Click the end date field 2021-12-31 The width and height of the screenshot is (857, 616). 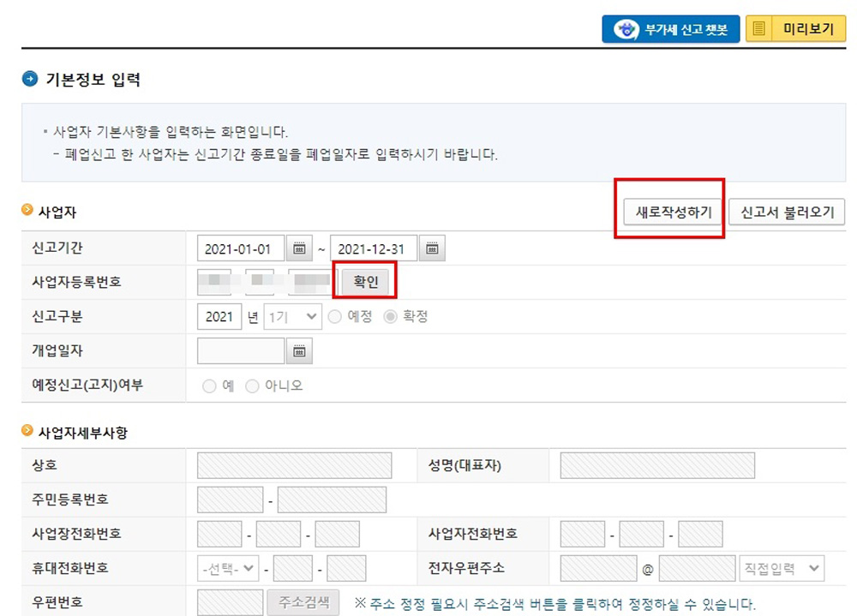(374, 248)
